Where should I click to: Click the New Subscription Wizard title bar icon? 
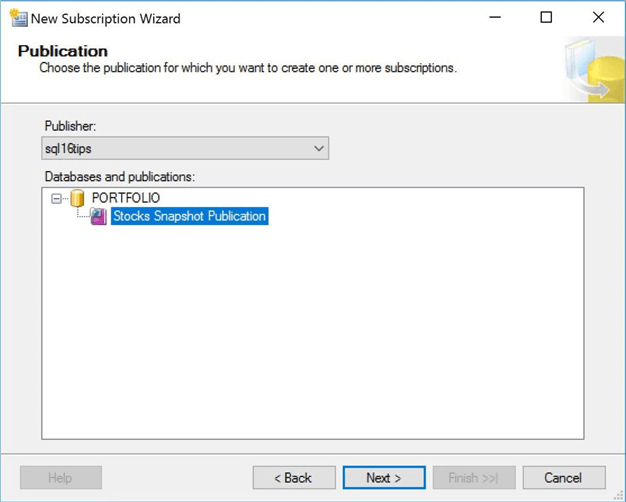[x=18, y=18]
